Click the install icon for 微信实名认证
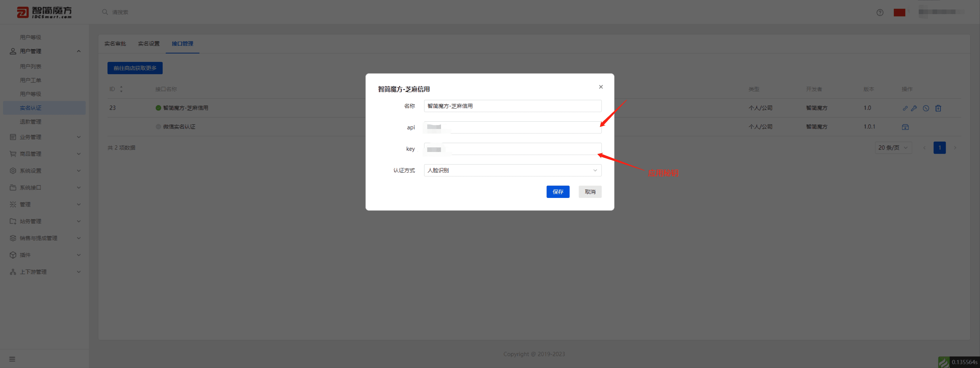This screenshot has width=980, height=368. [905, 127]
